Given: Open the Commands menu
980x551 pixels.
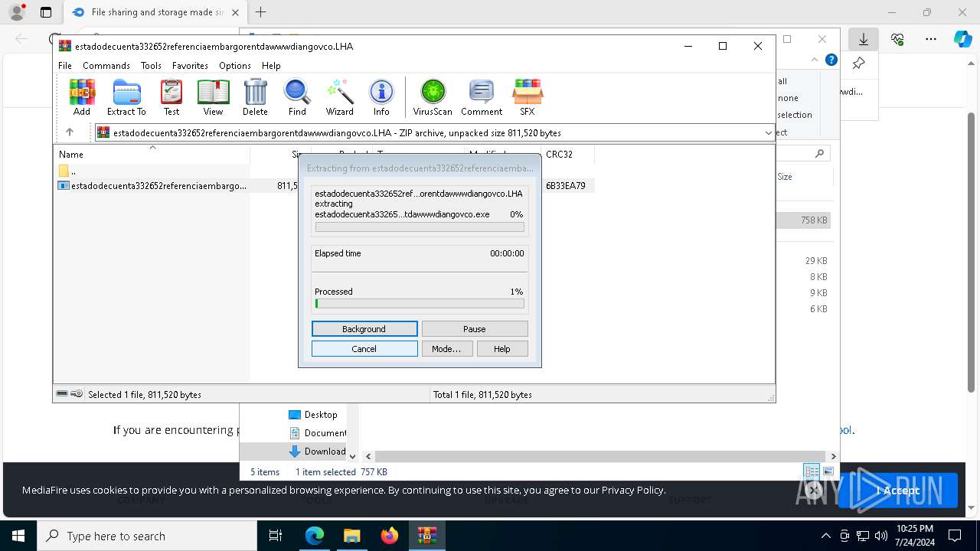Looking at the screenshot, I should [106, 66].
